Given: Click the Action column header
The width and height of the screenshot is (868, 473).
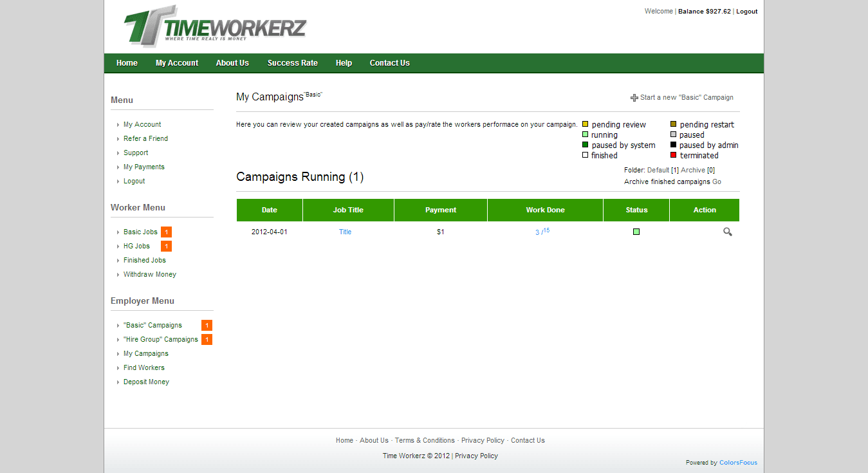Looking at the screenshot, I should coord(705,210).
